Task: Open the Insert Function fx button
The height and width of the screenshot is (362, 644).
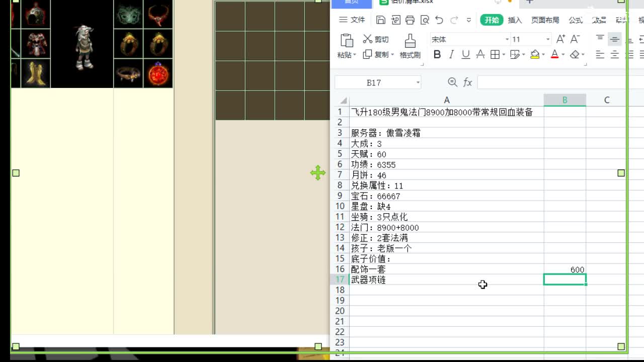Action: pyautogui.click(x=467, y=82)
